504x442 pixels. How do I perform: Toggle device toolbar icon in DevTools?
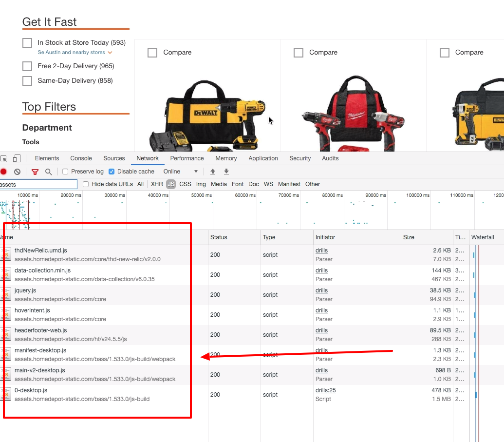[x=17, y=158]
